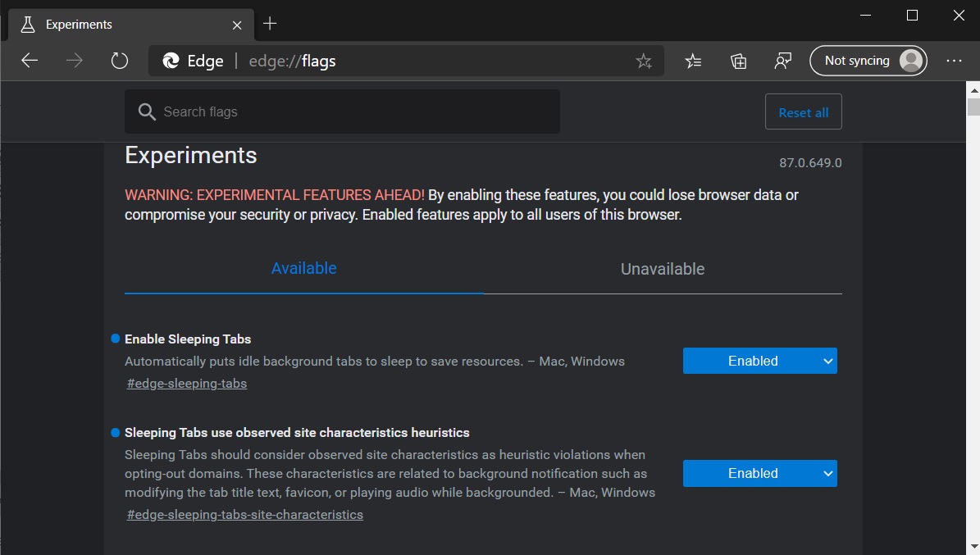Open the Enable Sleeping Tabs dropdown
980x555 pixels.
(x=759, y=361)
